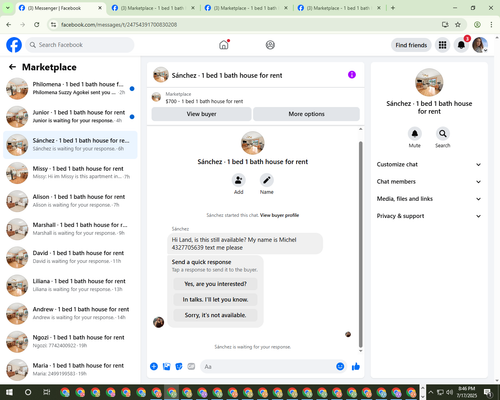Viewport: 500px width, 400px height.
Task: Open the Home feed icon
Action: [224, 45]
